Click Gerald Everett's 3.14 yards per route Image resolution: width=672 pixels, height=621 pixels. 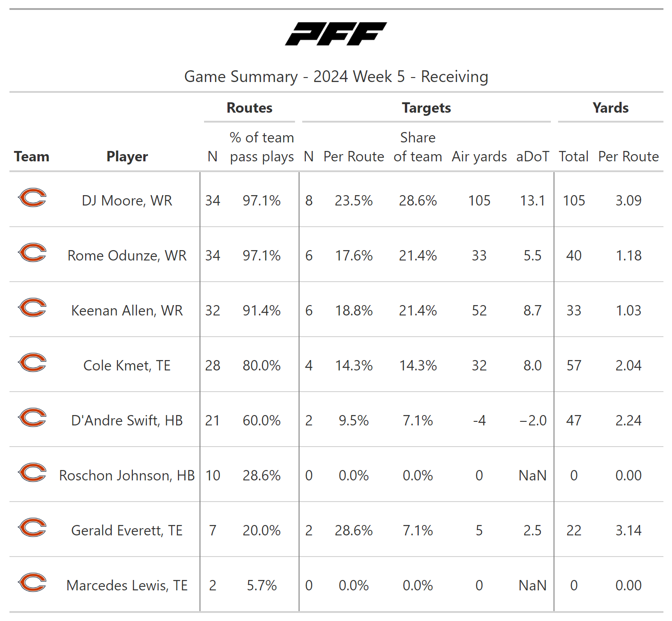click(628, 530)
